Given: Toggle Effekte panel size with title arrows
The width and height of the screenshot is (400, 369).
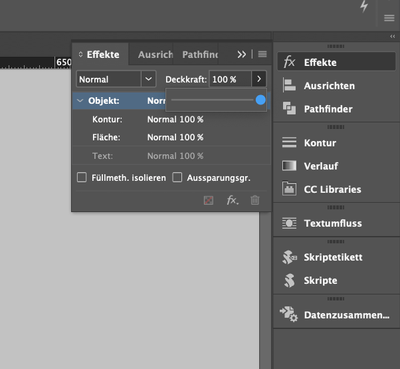Looking at the screenshot, I should tap(80, 54).
